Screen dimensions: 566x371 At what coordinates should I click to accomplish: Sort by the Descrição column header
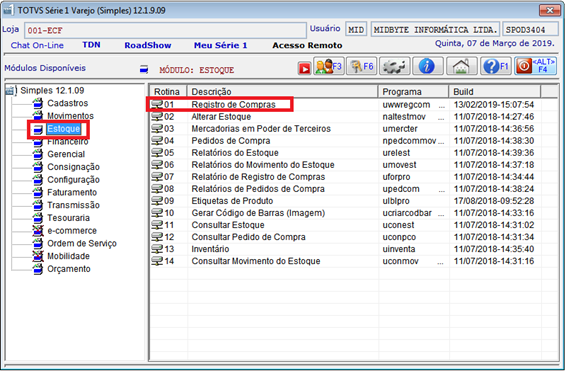(x=283, y=92)
